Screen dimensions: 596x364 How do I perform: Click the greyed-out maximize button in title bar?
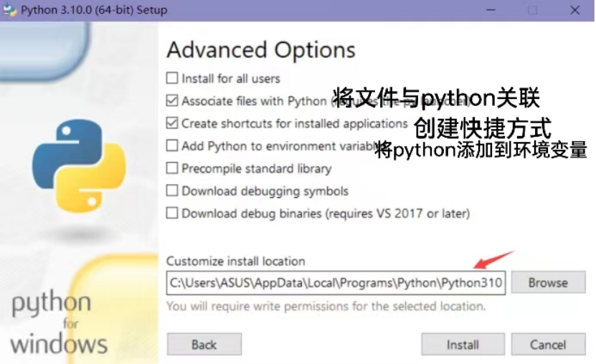click(532, 10)
